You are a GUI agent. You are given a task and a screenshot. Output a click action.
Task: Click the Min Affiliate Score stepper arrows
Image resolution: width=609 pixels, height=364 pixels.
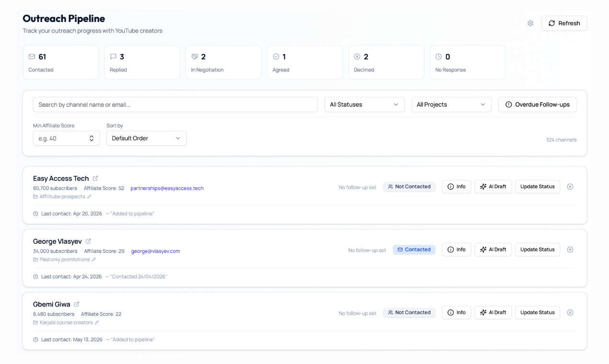92,138
